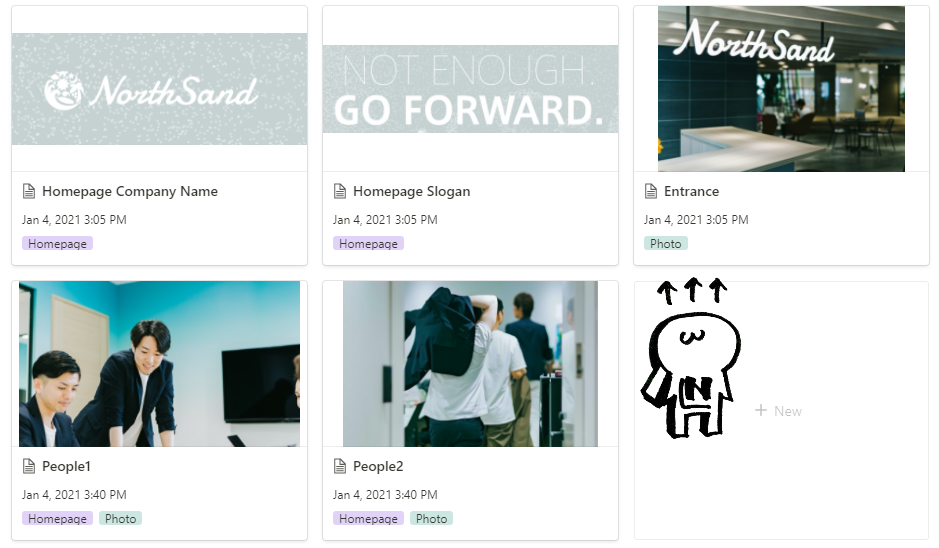This screenshot has width=939, height=548.
Task: Click page icon beside Homepage Company Name
Action: coord(29,191)
